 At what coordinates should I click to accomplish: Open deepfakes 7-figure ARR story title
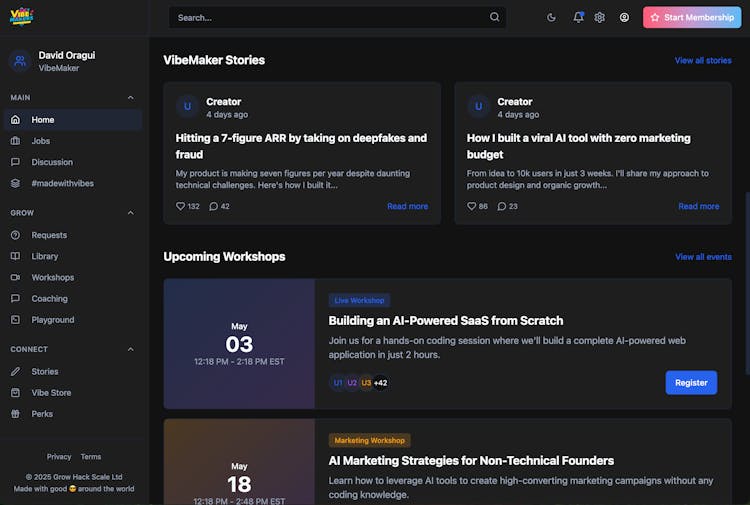coord(301,146)
